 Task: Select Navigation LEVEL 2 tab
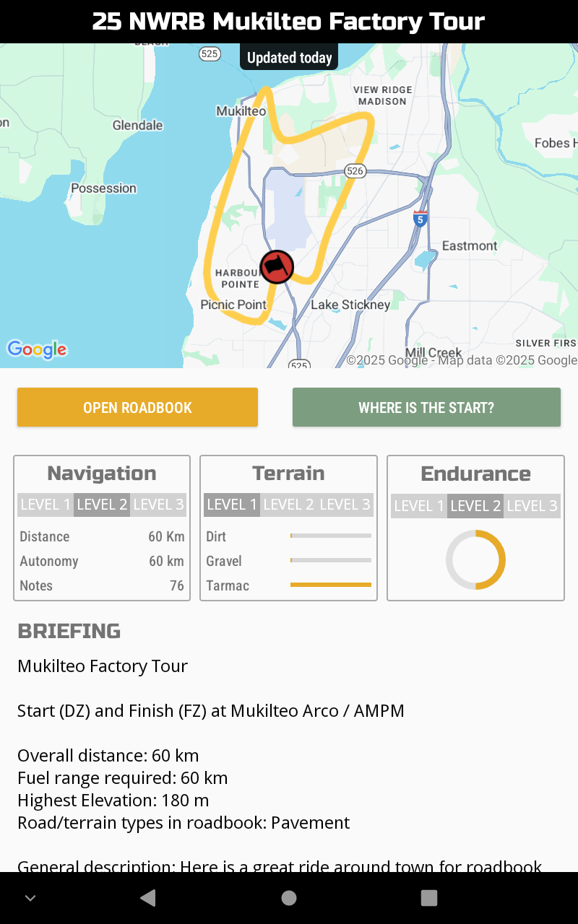click(x=102, y=505)
